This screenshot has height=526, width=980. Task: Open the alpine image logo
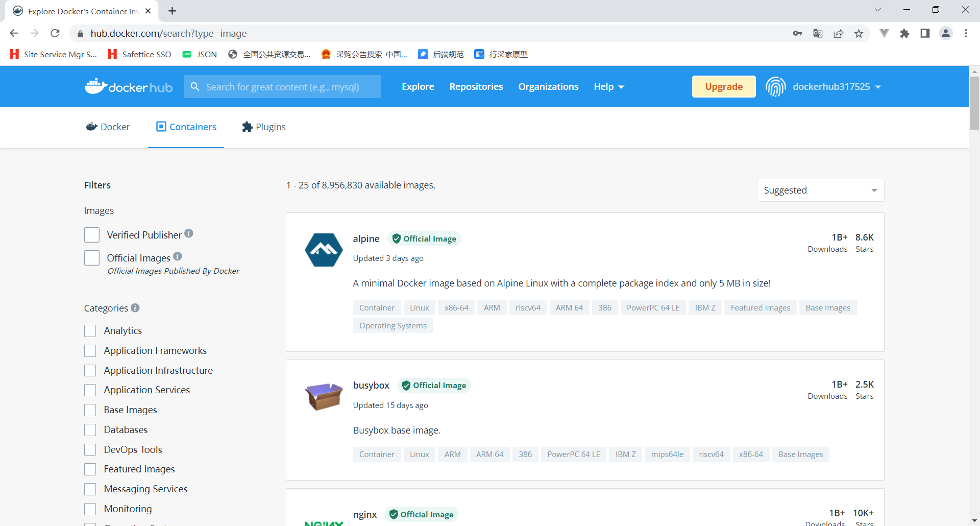point(324,250)
